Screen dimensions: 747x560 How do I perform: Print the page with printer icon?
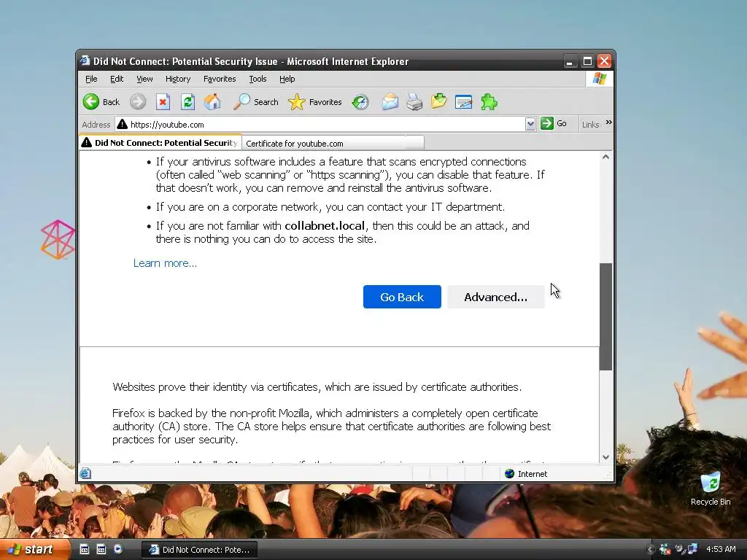[x=414, y=102]
